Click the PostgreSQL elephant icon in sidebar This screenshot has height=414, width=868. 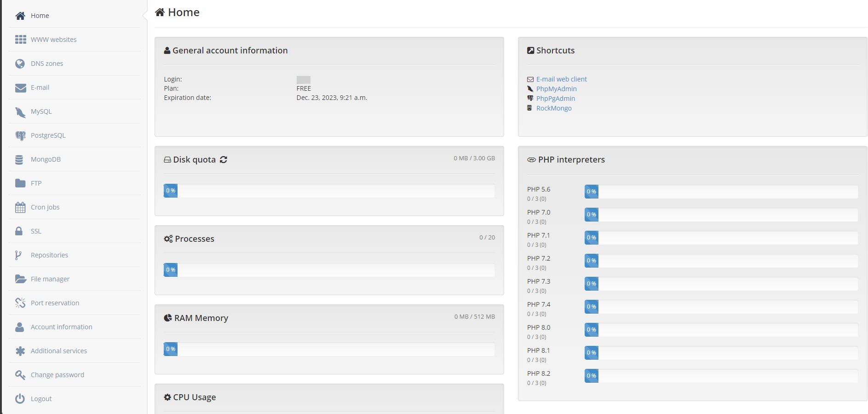click(20, 136)
